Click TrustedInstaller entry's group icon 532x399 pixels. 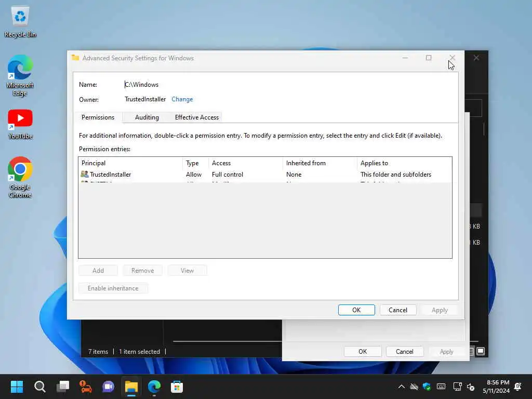pyautogui.click(x=85, y=174)
